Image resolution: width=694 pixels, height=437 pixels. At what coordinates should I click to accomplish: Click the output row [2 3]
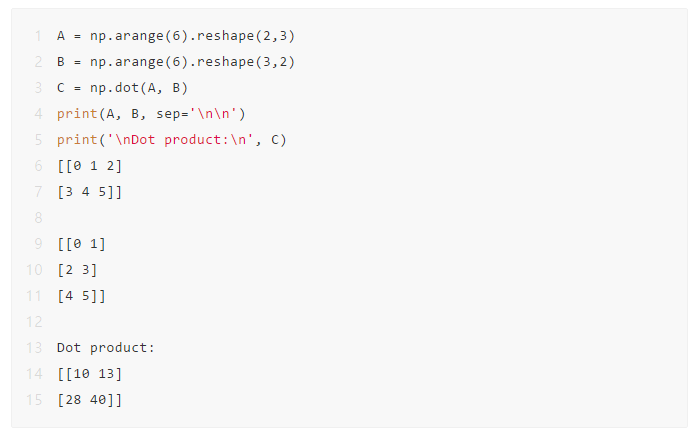point(77,270)
